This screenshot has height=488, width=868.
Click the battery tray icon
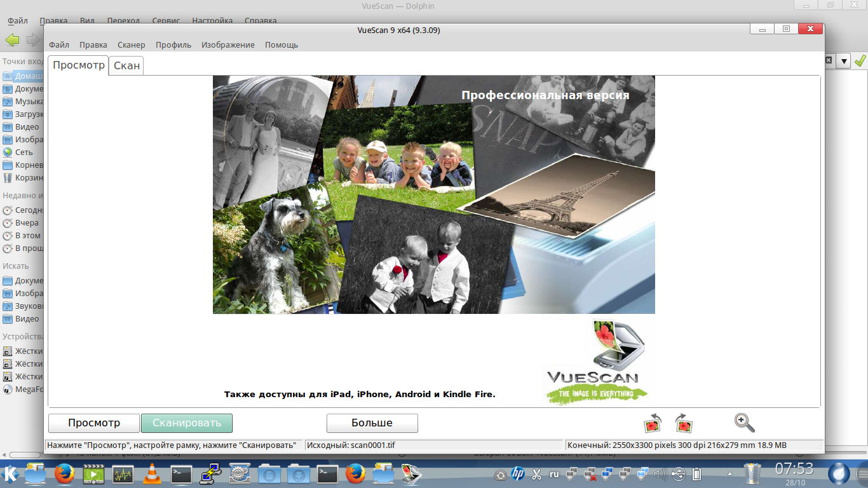pyautogui.click(x=696, y=474)
